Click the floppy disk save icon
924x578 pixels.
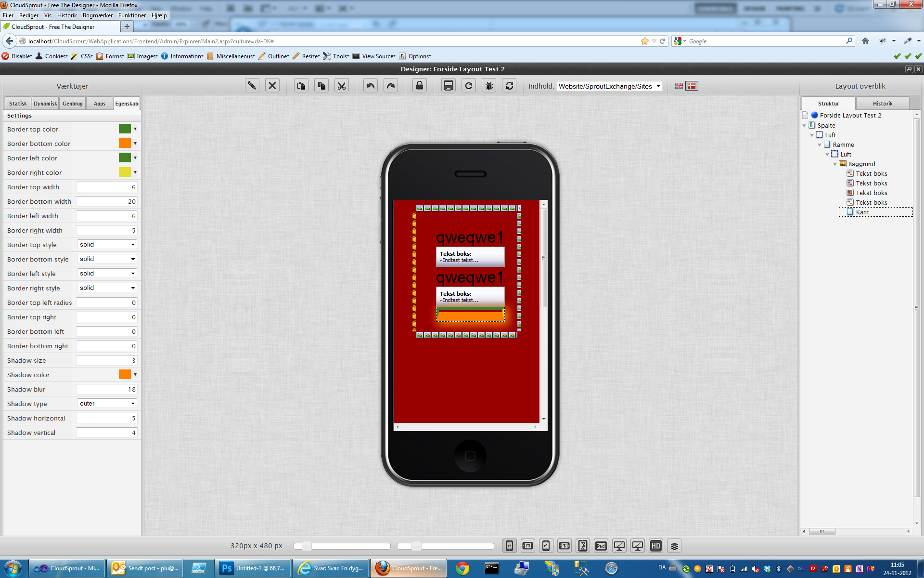point(448,86)
